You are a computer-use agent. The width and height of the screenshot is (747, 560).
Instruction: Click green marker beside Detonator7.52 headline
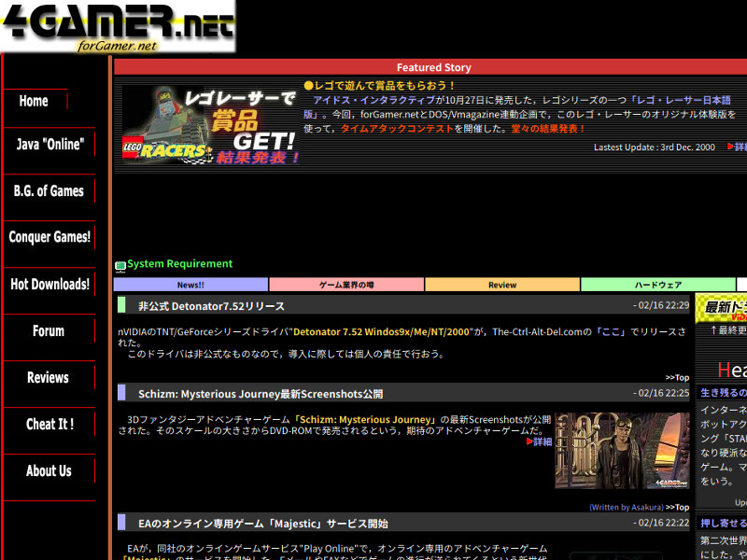point(121,305)
